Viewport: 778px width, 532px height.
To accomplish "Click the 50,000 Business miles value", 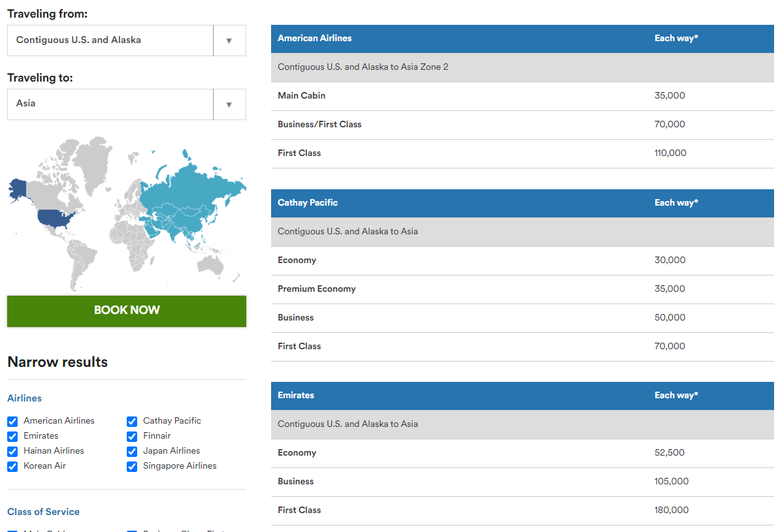I will (x=670, y=318).
